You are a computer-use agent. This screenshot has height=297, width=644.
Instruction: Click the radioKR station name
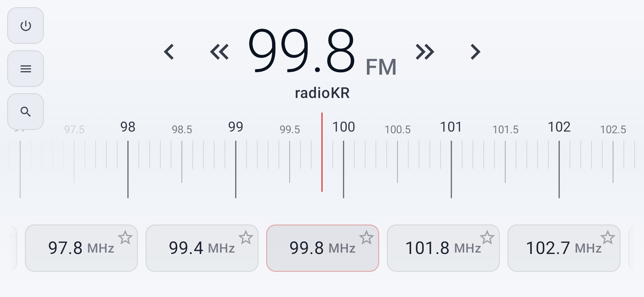(x=322, y=93)
